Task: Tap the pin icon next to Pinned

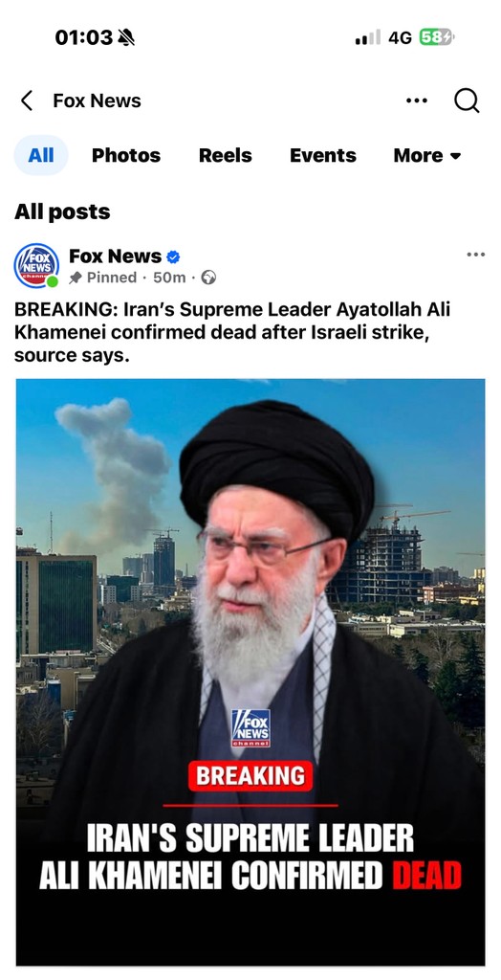Action: pyautogui.click(x=76, y=278)
